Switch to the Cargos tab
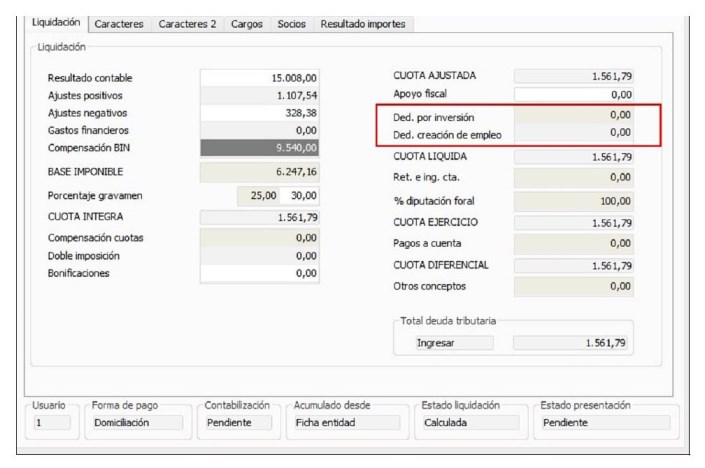705x468 pixels. [x=246, y=24]
